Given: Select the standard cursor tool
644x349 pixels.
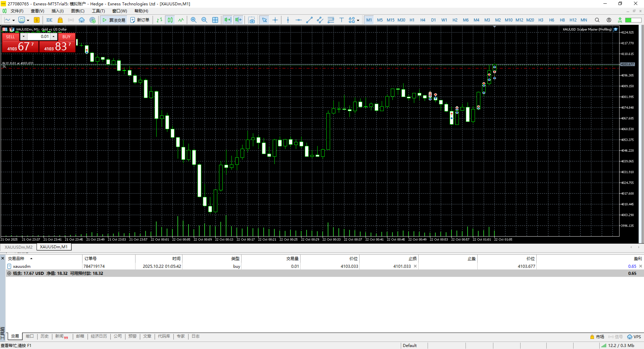Looking at the screenshot, I should pos(264,20).
